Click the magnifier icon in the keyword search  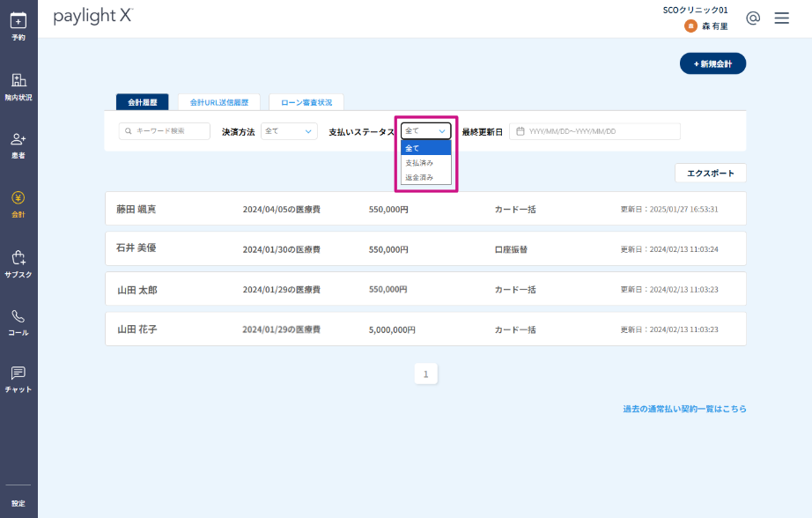coord(129,131)
